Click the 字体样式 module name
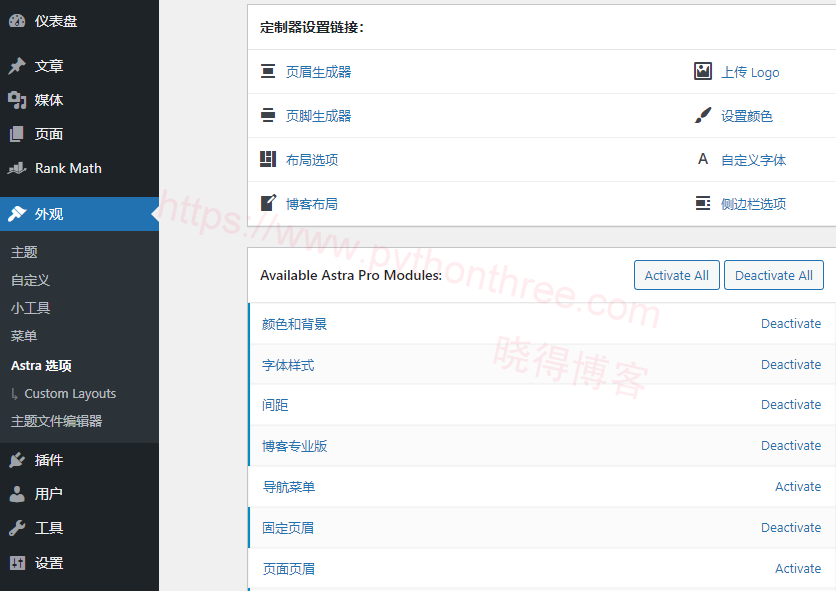 [x=288, y=365]
